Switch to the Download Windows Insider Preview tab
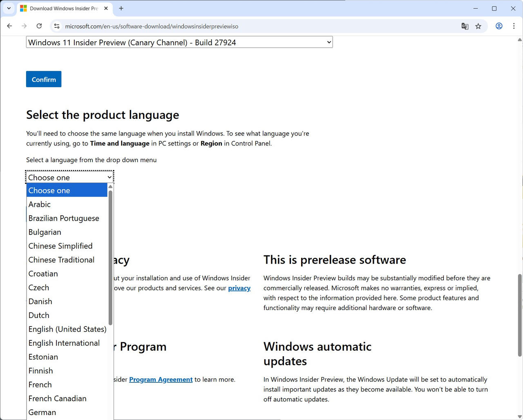This screenshot has height=420, width=523. pyautogui.click(x=63, y=8)
